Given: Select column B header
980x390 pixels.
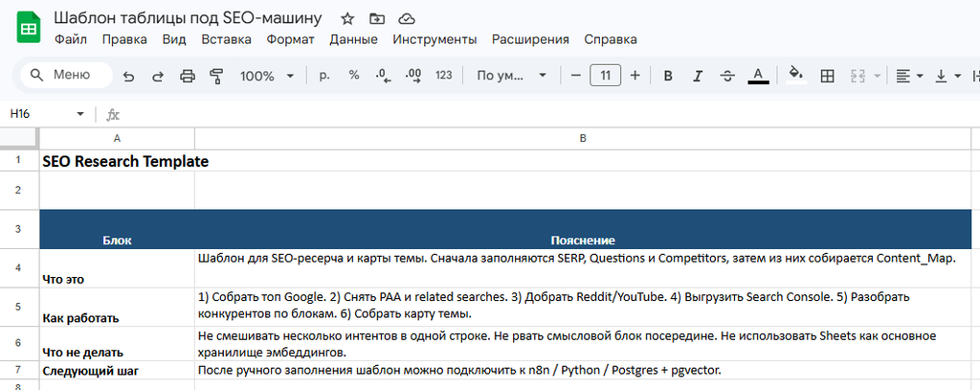Looking at the screenshot, I should coord(583,138).
